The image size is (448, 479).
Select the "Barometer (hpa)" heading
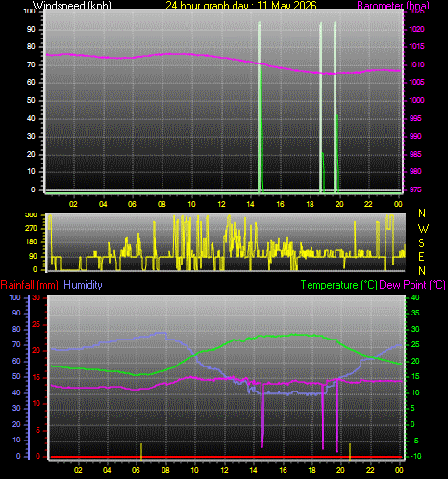click(393, 5)
